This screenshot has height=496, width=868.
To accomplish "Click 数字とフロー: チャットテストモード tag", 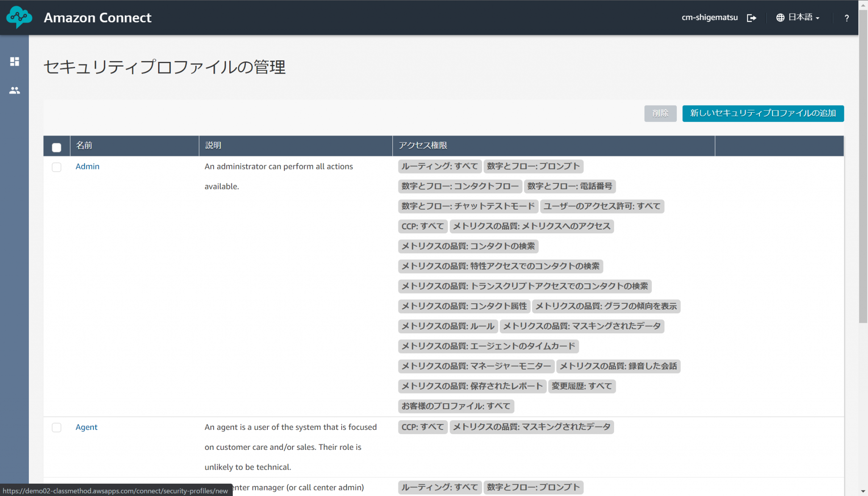I will (x=468, y=206).
